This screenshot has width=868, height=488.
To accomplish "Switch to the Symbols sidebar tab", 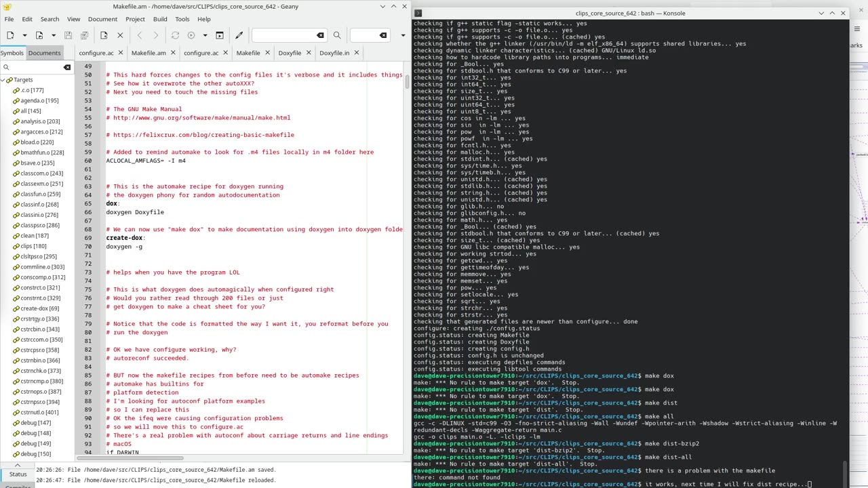I will (12, 53).
